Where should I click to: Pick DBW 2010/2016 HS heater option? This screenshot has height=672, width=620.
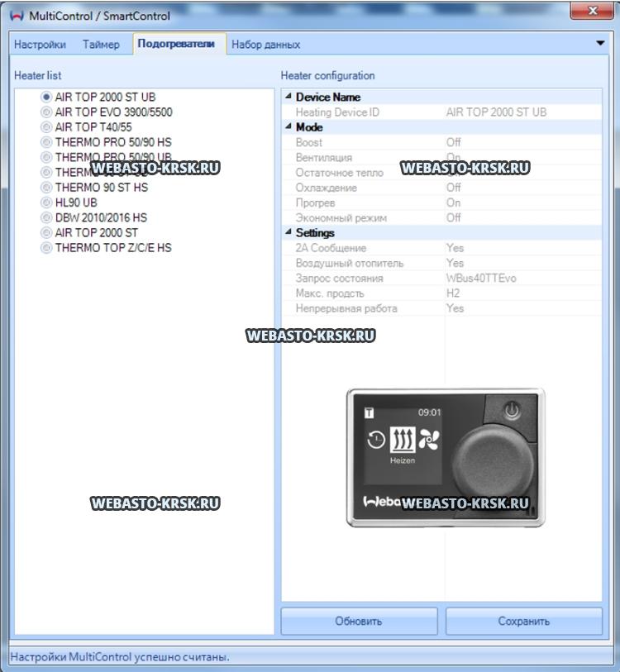[46, 217]
